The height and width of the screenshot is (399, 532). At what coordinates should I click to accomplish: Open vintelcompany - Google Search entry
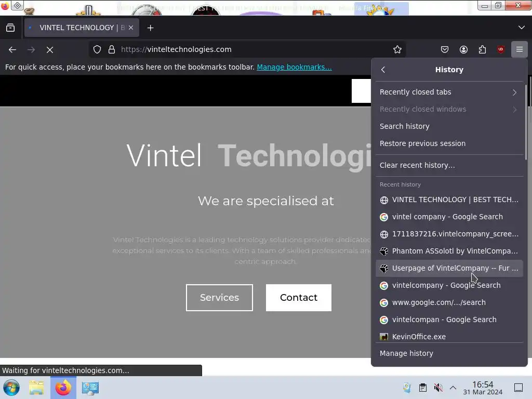(449, 285)
